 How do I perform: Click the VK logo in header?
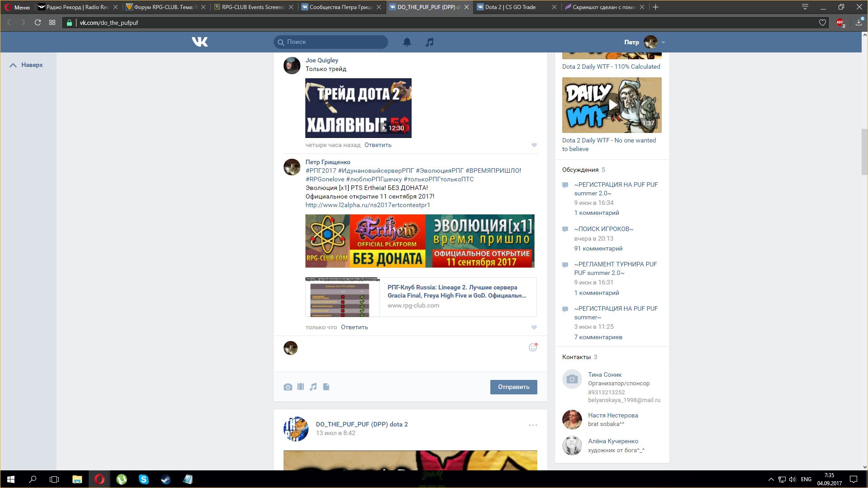pyautogui.click(x=199, y=42)
